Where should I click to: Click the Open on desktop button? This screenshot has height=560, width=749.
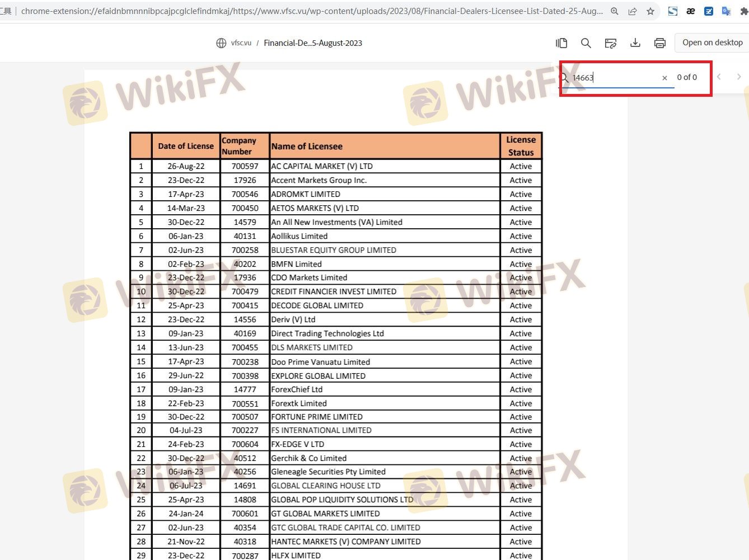click(x=712, y=43)
